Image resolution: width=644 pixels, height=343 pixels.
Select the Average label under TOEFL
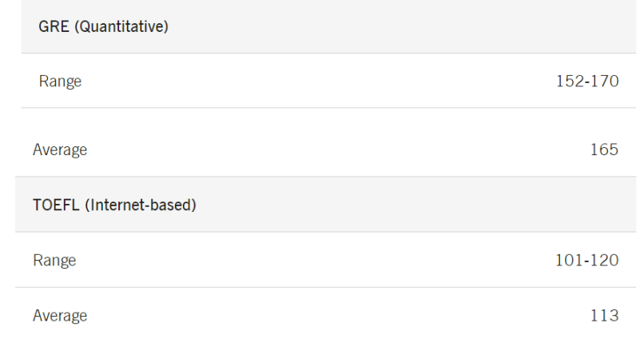pyautogui.click(x=60, y=316)
